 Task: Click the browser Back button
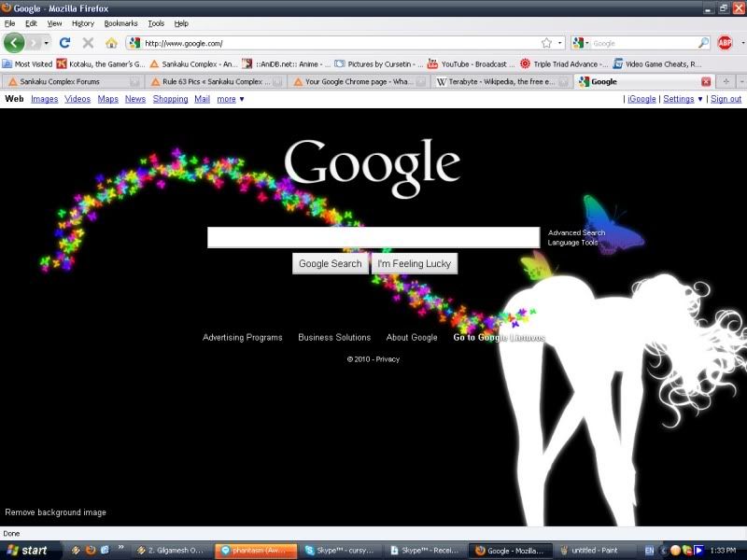tap(14, 43)
